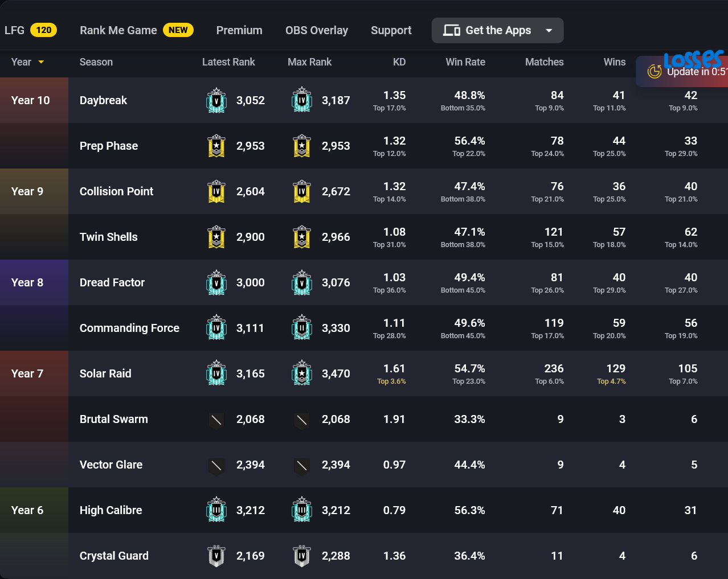728x579 pixels.
Task: Go to Premium page
Action: [x=239, y=30]
